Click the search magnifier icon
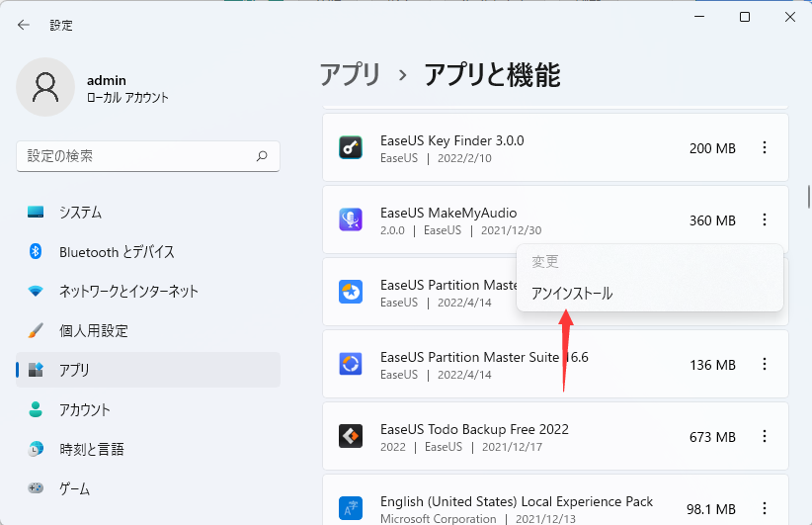Screen dimensions: 812x525 coord(262,155)
